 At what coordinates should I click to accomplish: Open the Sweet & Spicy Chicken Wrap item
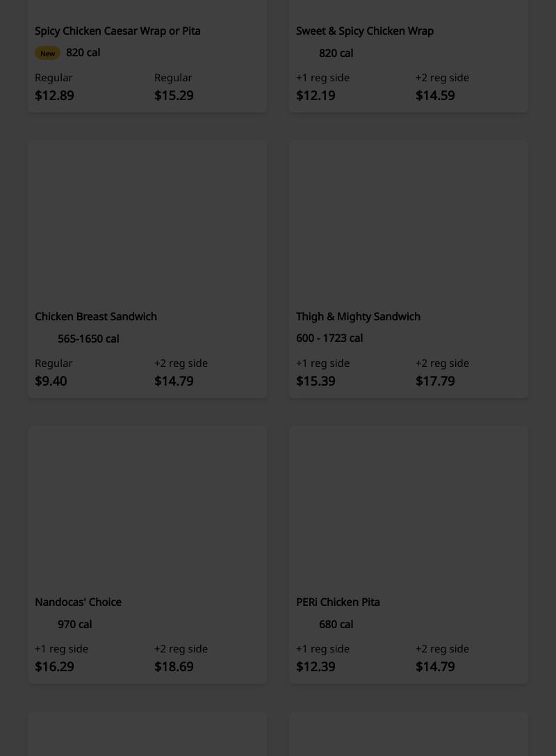click(x=364, y=31)
